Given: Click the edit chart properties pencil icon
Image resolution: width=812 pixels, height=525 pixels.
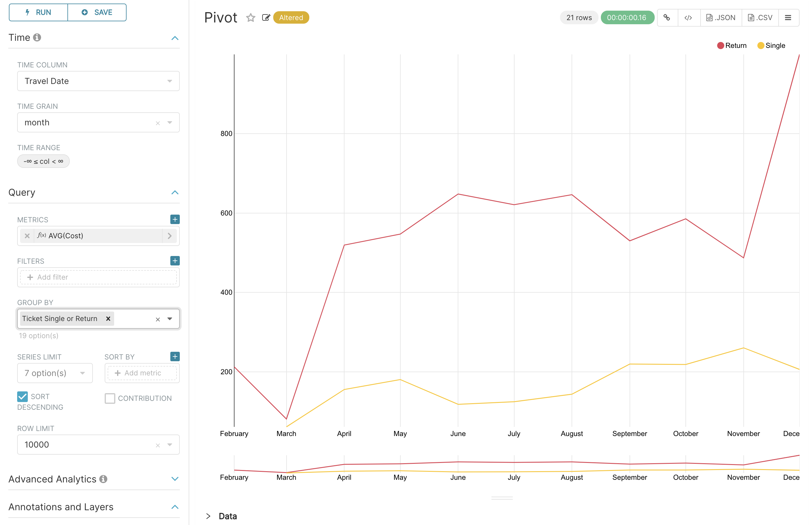Looking at the screenshot, I should pyautogui.click(x=266, y=17).
